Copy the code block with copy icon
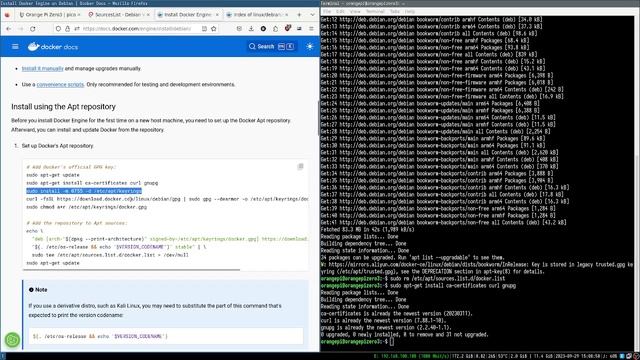Image resolution: width=640 pixels, height=360 pixels. tap(300, 167)
